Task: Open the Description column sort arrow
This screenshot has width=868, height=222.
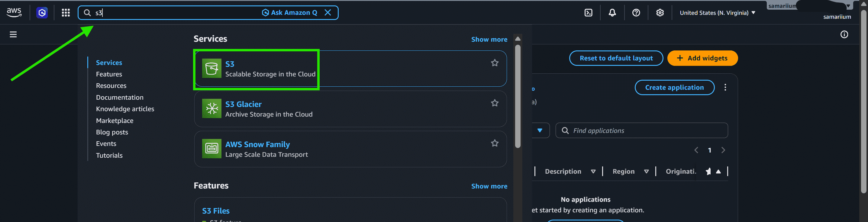Action: (x=593, y=172)
